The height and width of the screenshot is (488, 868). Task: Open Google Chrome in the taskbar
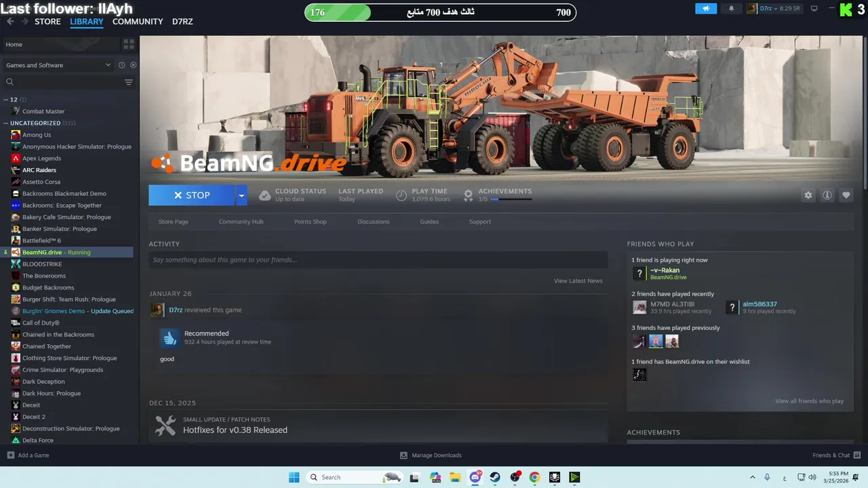click(534, 477)
